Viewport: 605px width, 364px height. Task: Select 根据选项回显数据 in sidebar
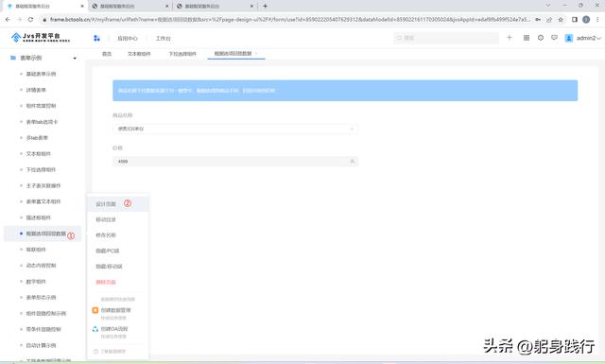(46, 234)
